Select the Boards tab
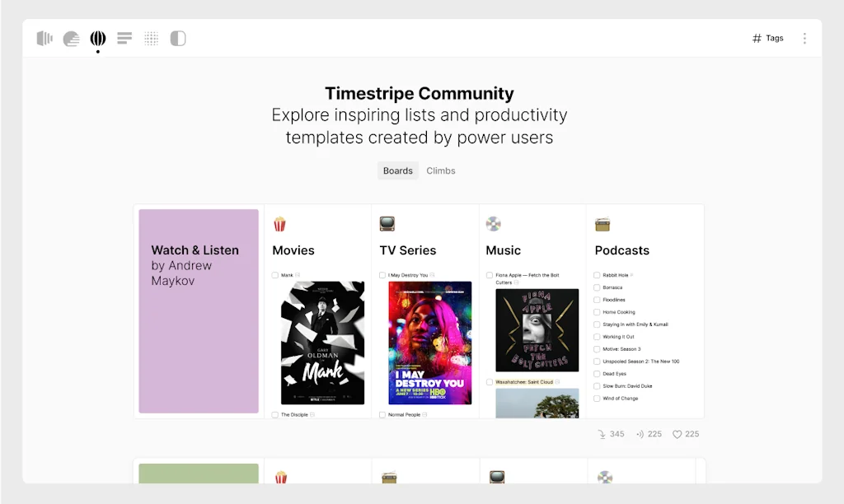 [397, 170]
